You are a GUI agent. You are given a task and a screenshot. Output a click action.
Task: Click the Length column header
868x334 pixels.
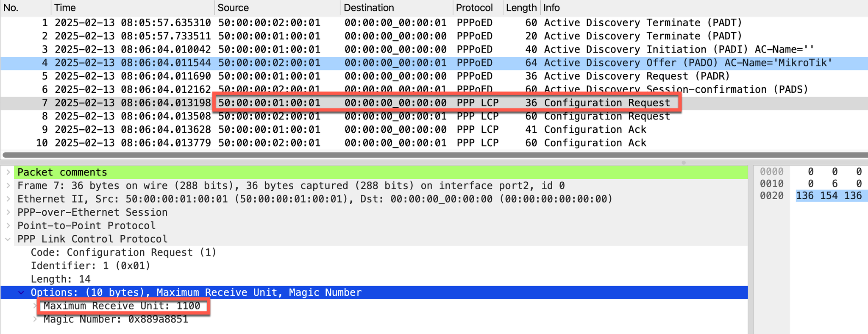pyautogui.click(x=521, y=8)
